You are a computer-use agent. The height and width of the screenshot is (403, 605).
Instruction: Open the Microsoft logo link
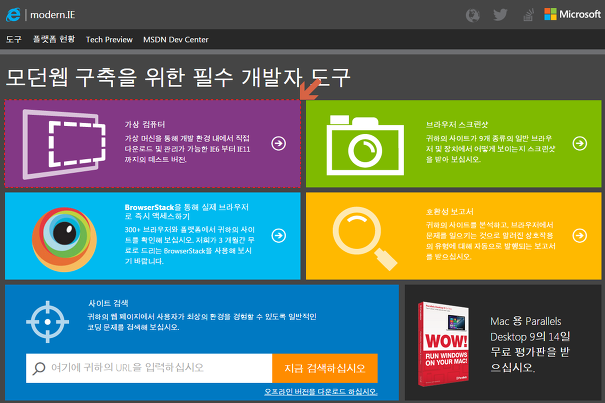(573, 14)
